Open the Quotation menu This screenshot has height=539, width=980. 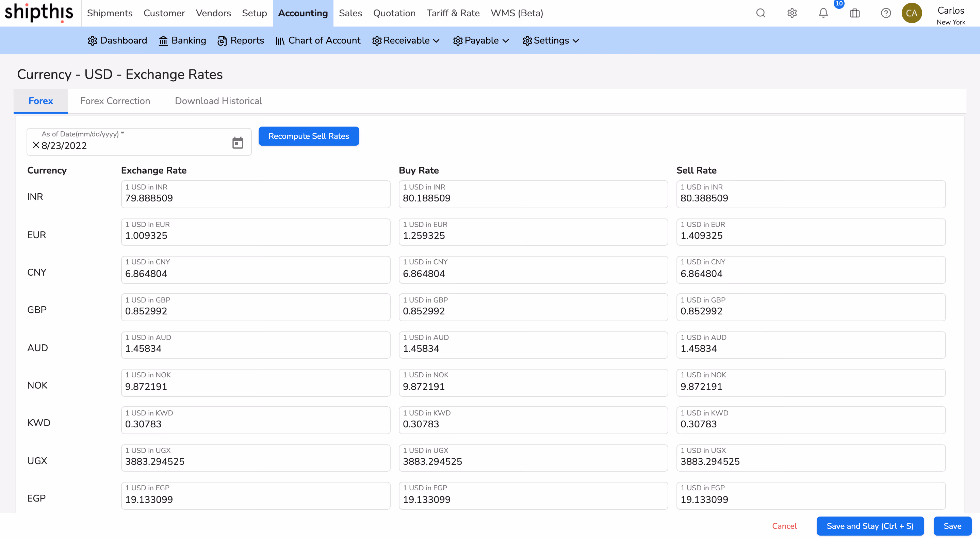394,13
